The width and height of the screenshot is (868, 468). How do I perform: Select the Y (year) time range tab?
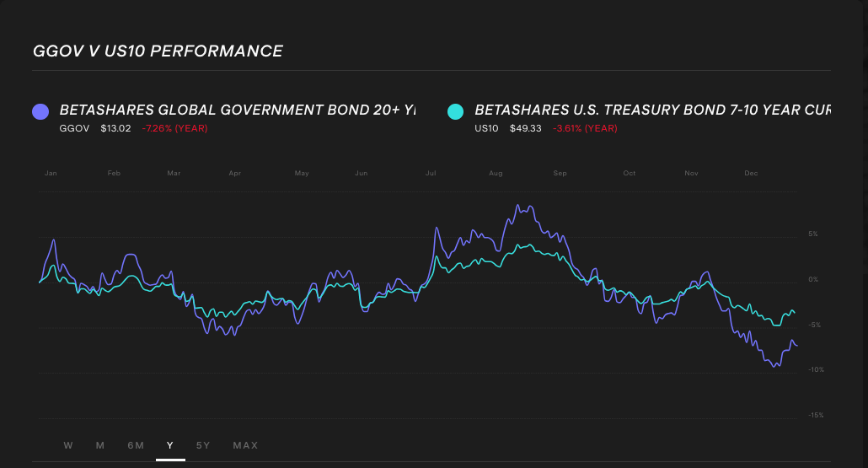click(x=170, y=445)
